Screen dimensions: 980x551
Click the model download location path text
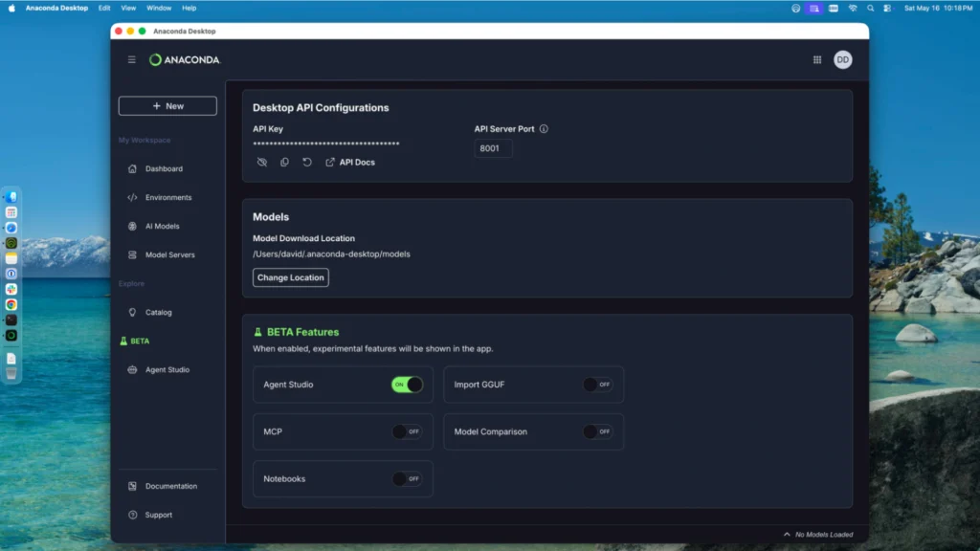331,254
